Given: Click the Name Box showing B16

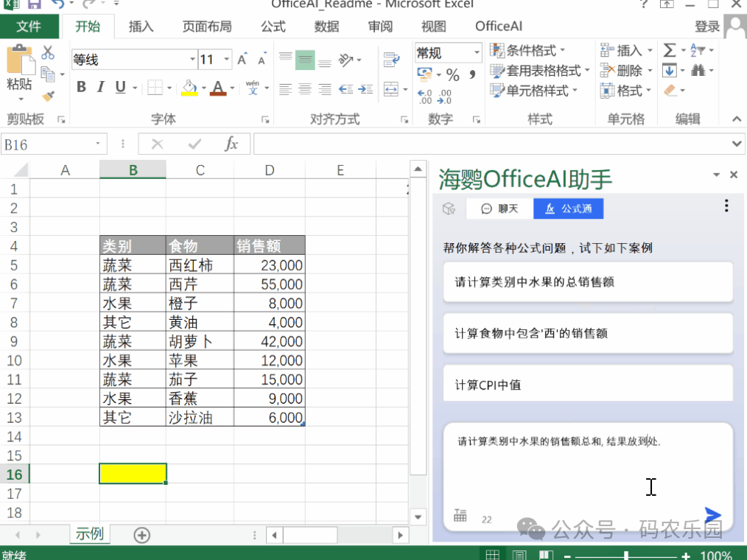Looking at the screenshot, I should point(53,144).
